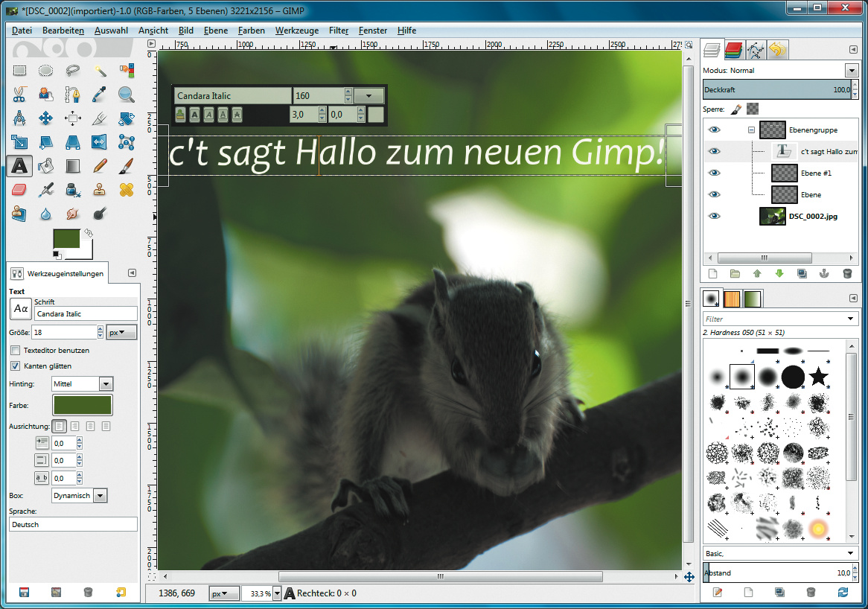868x609 pixels.
Task: Open the Ebene menu
Action: pos(215,31)
